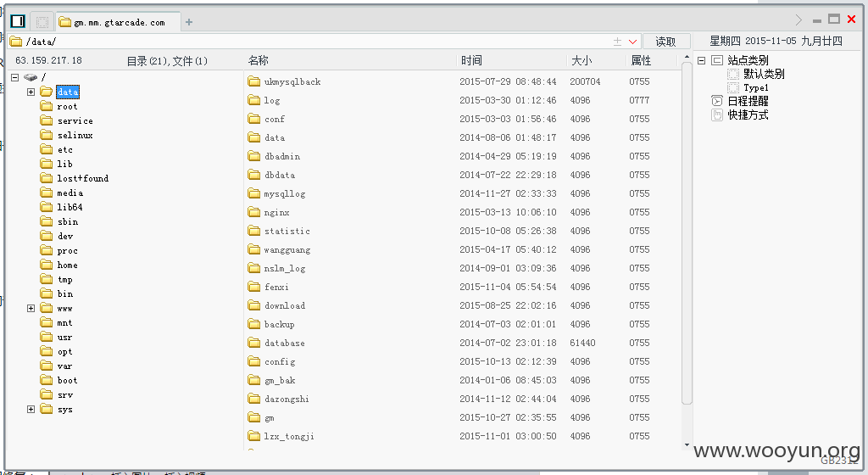Select the lzx_tongji folder name in the list
The image size is (868, 475).
coord(289,436)
